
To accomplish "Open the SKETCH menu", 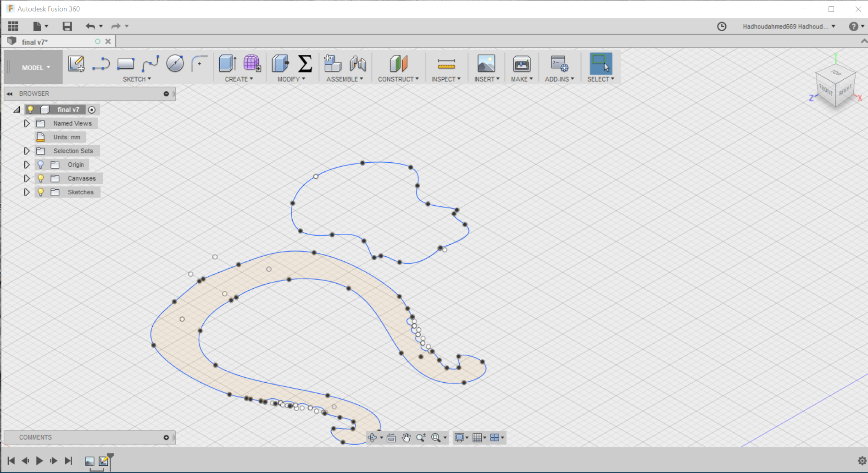I will click(x=137, y=79).
